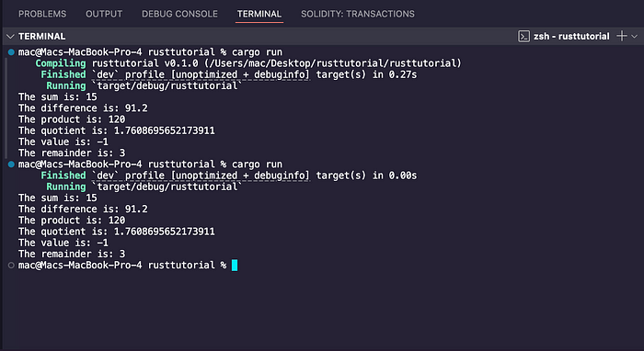This screenshot has height=351, width=644.
Task: Open the DEBUG CONSOLE tab
Action: click(x=180, y=14)
